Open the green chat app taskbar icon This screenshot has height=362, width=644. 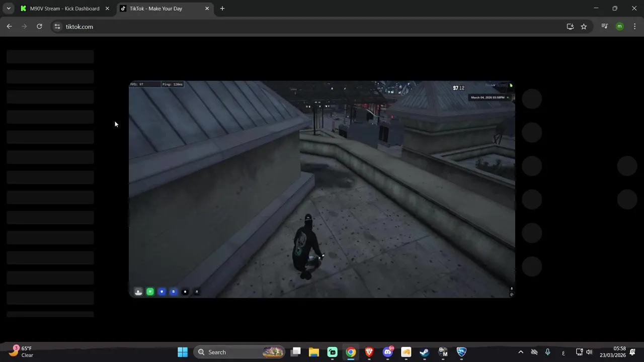[x=333, y=352]
